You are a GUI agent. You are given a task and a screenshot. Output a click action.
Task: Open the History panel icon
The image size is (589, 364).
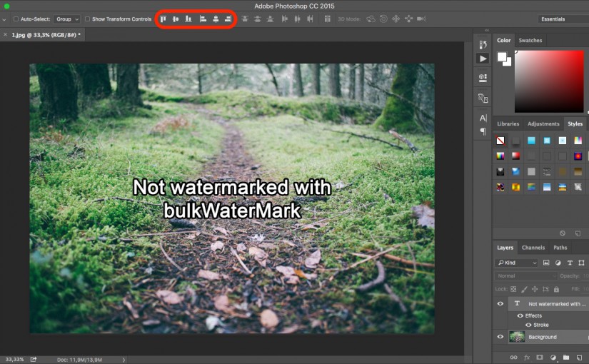tap(483, 44)
